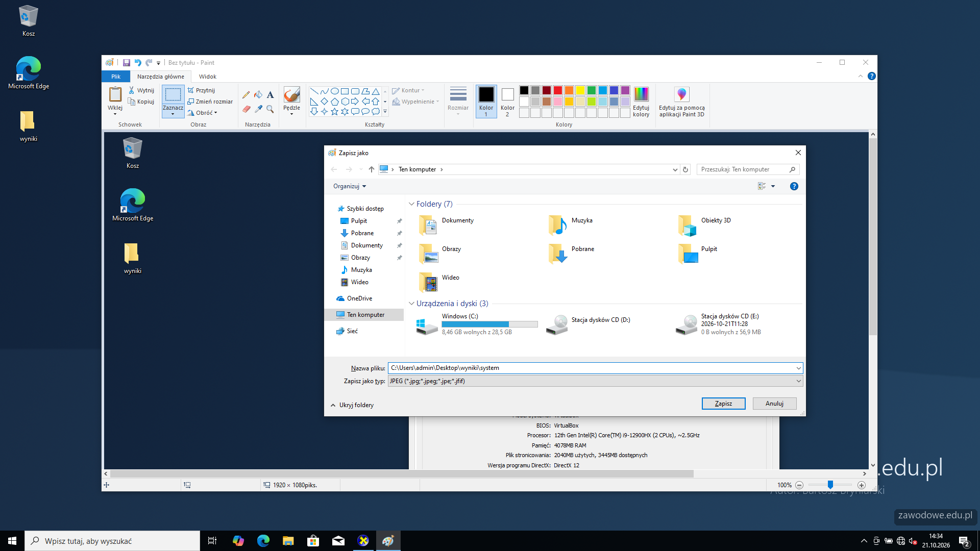Launch Paint 3D editing button
Screen dimensions: 980x551
pyautogui.click(x=681, y=102)
